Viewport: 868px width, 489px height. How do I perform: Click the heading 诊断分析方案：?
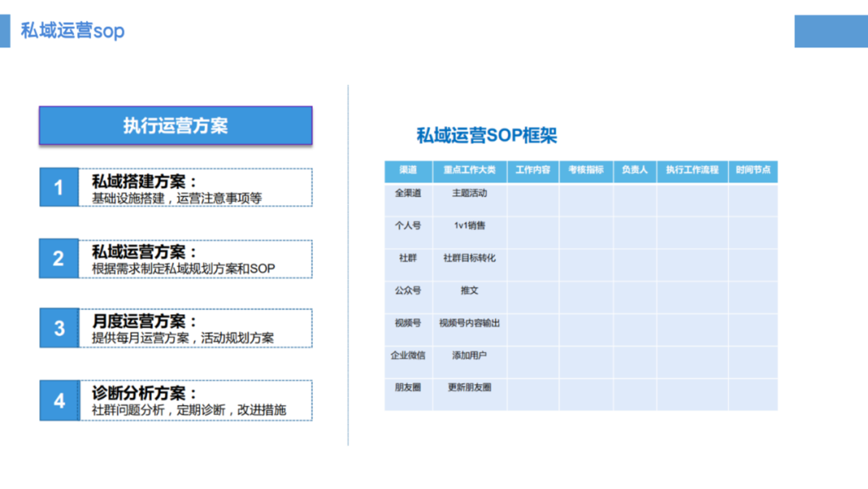(x=145, y=393)
